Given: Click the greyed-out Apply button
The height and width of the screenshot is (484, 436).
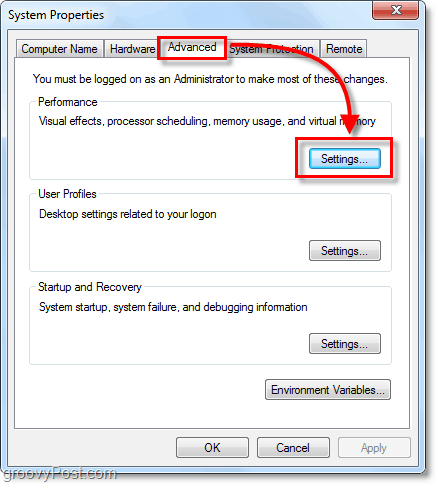Looking at the screenshot, I should coord(374,448).
